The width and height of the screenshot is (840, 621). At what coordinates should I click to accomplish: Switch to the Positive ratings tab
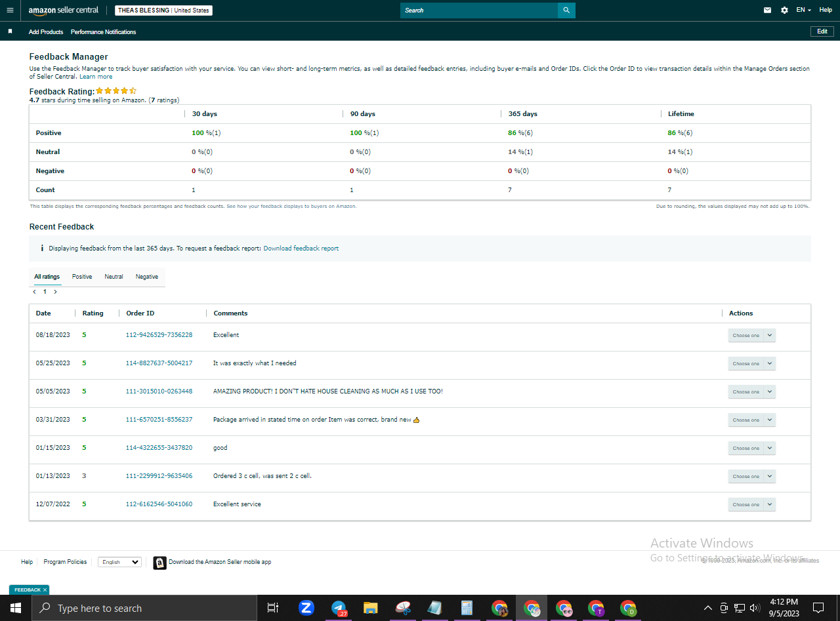[x=82, y=277]
